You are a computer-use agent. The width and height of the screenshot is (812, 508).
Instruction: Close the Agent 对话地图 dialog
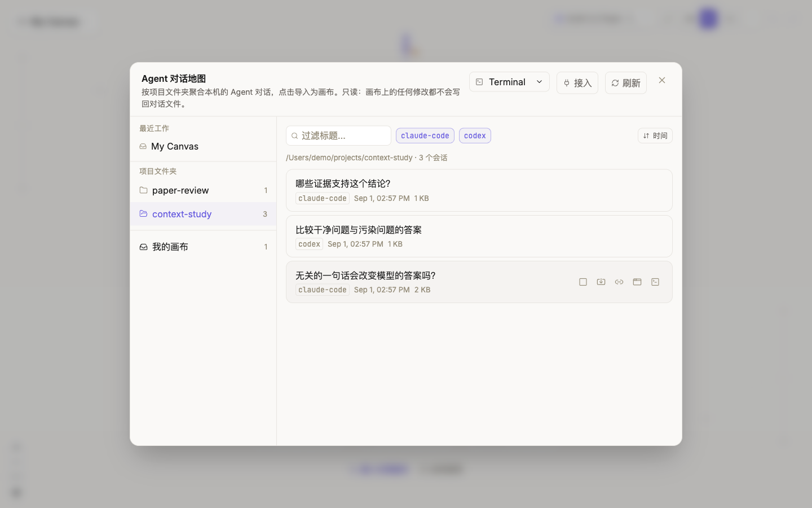click(x=662, y=80)
